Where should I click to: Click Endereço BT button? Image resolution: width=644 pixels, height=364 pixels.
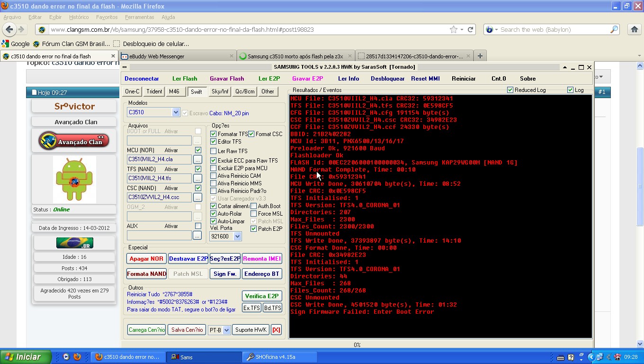point(262,274)
